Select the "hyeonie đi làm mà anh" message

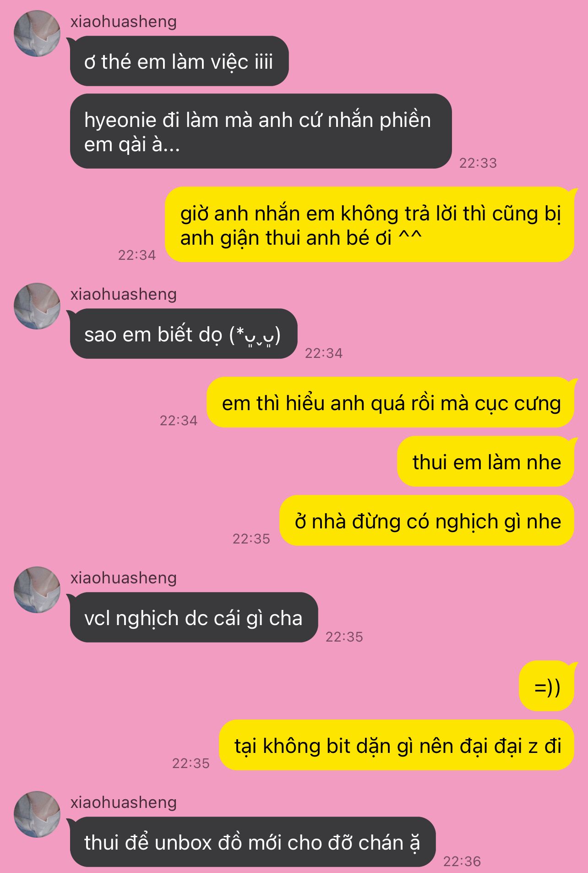pyautogui.click(x=261, y=131)
